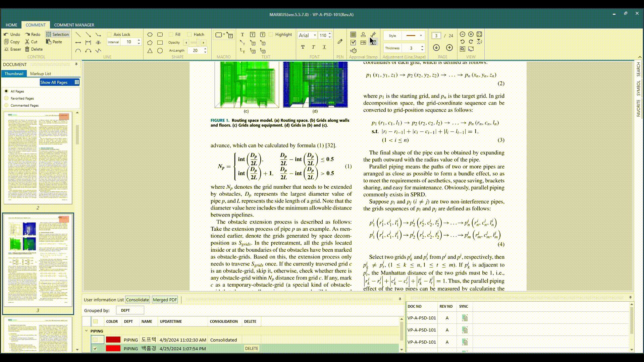Pick the double-headed arrow line tool
The width and height of the screenshot is (644, 362).
point(78,43)
